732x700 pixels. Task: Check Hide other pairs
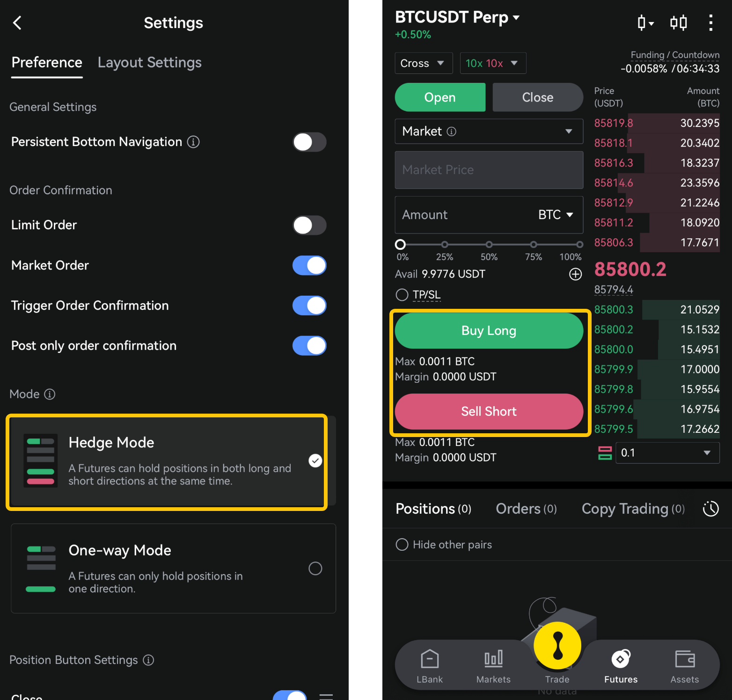coord(402,545)
